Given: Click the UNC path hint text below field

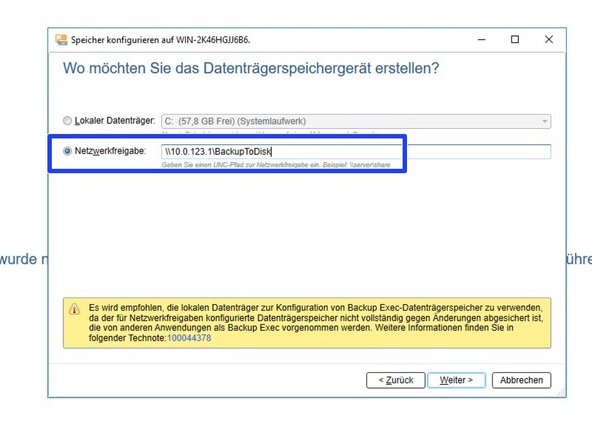Looking at the screenshot, I should 276,165.
